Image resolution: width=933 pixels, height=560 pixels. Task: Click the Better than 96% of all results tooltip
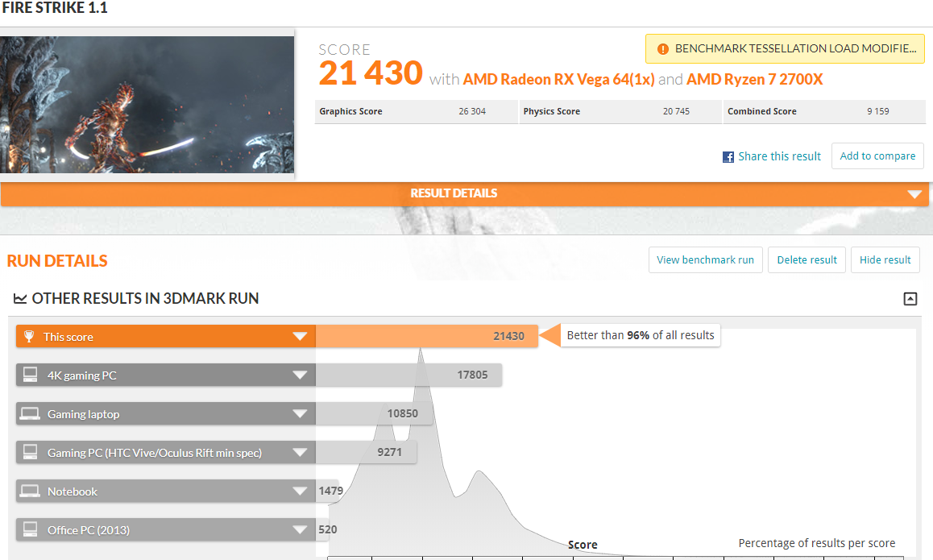click(641, 336)
